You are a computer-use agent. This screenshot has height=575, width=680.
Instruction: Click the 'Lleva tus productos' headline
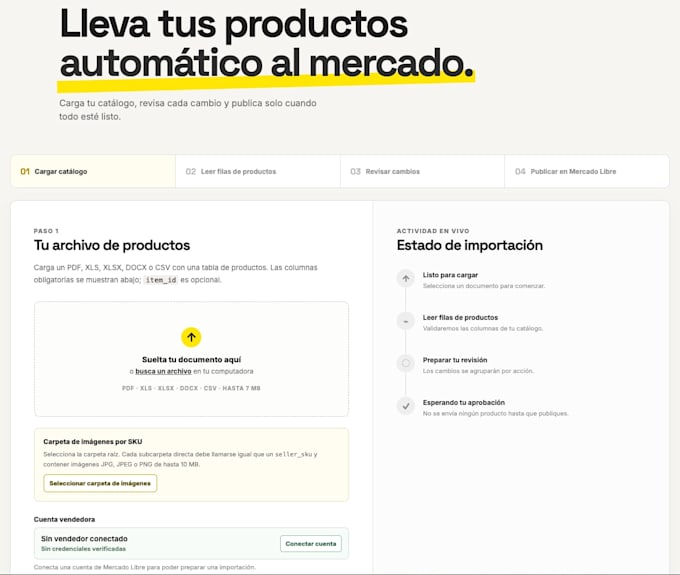tap(234, 24)
